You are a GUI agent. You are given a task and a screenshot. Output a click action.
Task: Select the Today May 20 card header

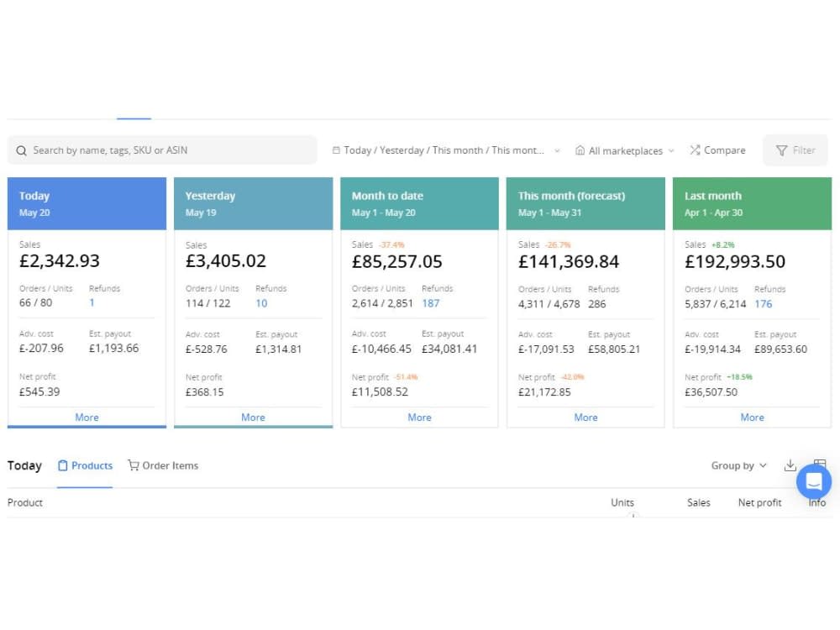pyautogui.click(x=87, y=203)
